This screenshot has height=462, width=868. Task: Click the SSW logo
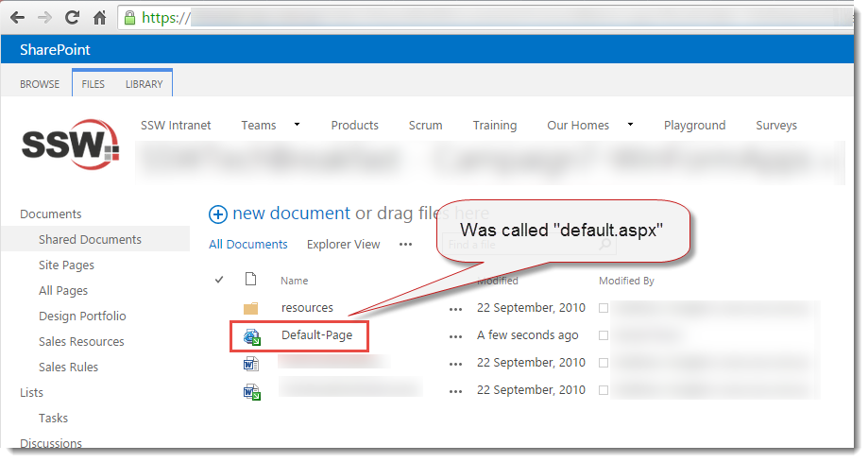click(70, 144)
